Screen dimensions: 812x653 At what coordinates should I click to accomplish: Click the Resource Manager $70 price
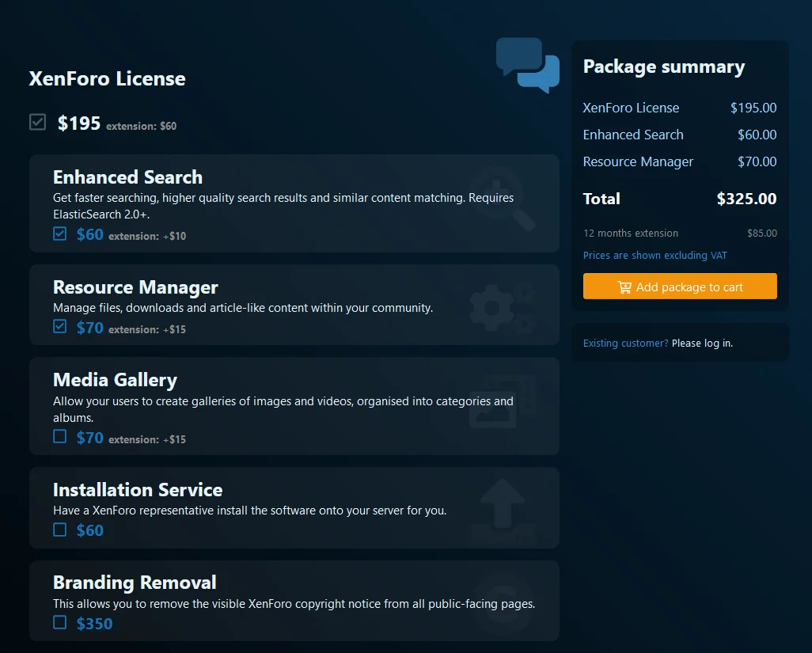[x=90, y=328]
